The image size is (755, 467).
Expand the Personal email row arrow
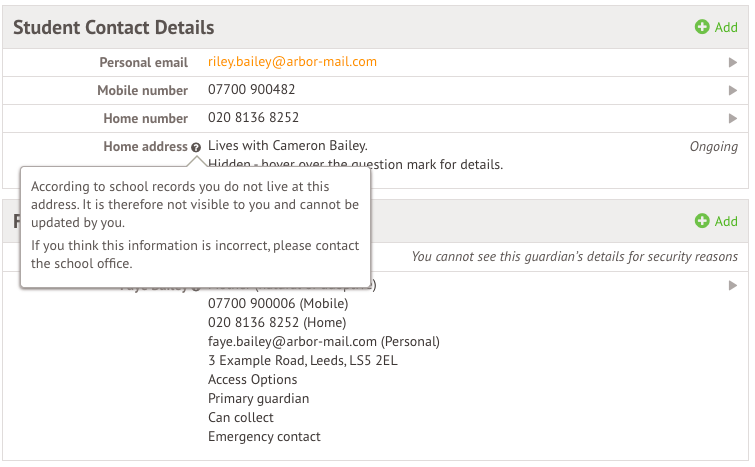(x=733, y=63)
